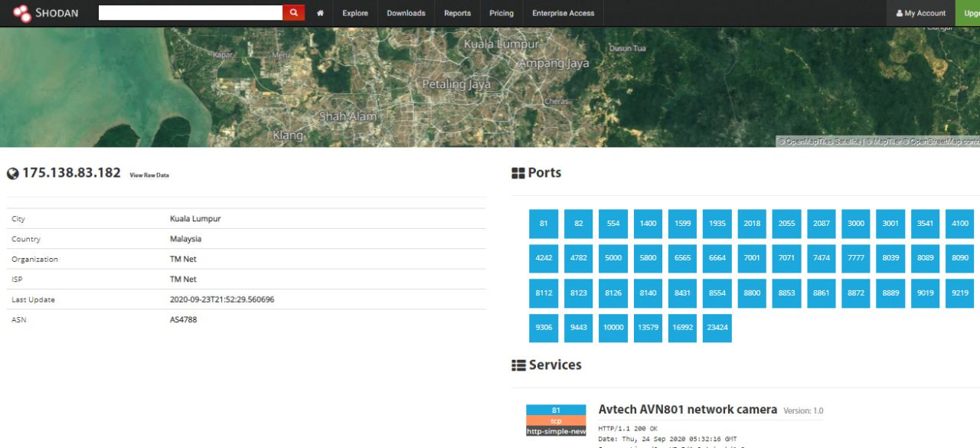980x448 pixels.
Task: Jump to port 4100 service
Action: (960, 224)
